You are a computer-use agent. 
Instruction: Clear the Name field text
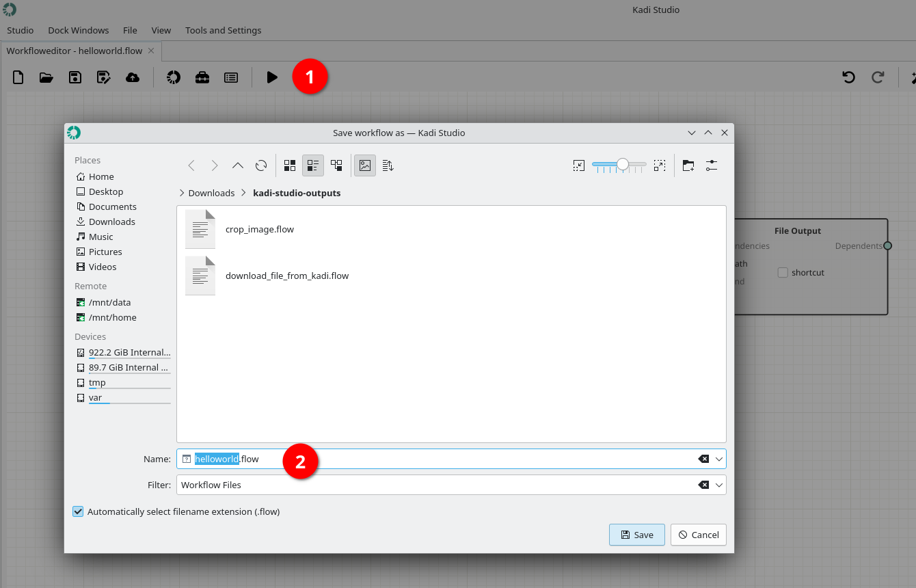click(x=703, y=459)
